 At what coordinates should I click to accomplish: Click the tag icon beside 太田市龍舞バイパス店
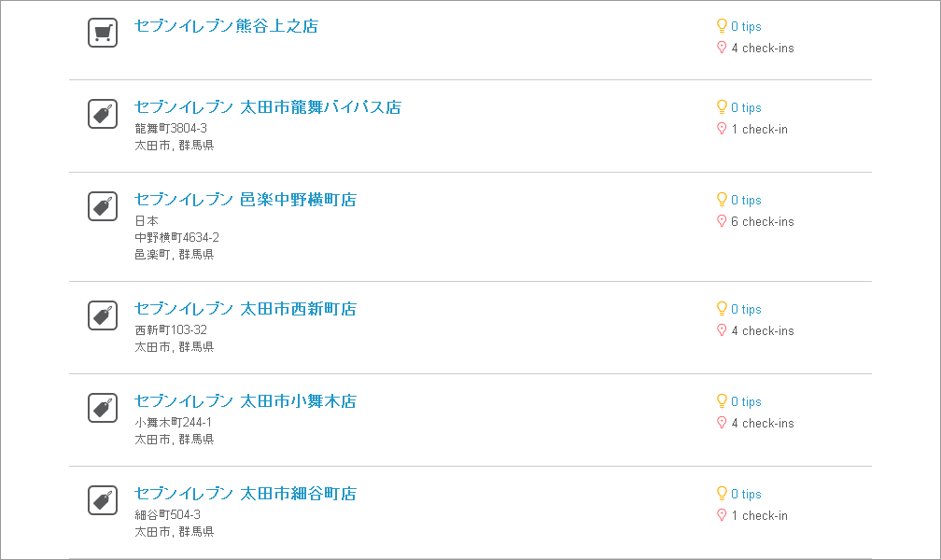103,114
